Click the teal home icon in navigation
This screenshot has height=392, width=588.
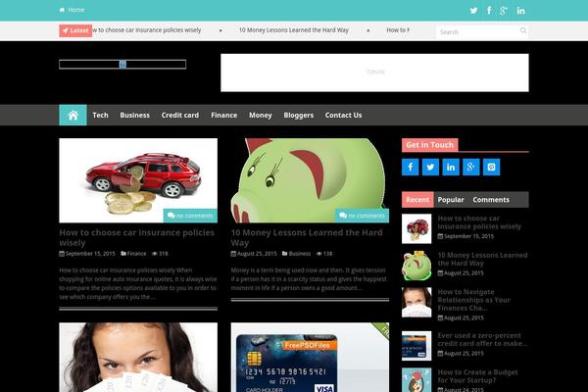[73, 116]
